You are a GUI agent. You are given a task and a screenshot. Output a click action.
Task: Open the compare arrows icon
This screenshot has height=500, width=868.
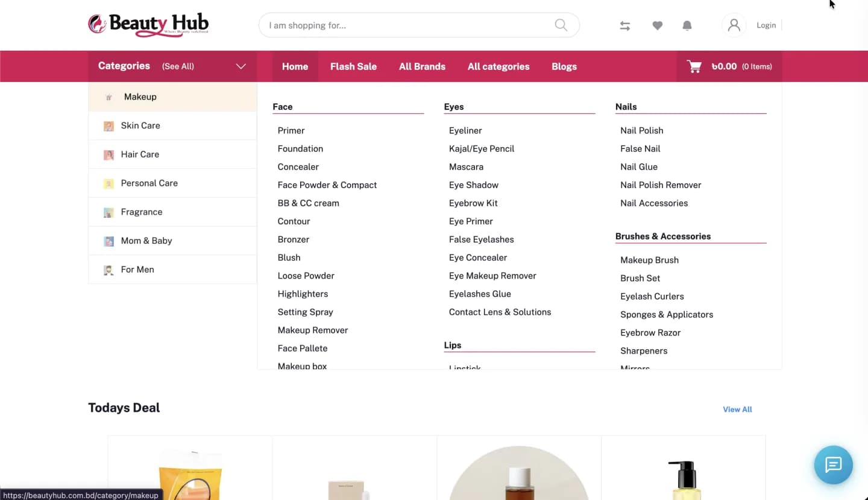[x=625, y=26]
